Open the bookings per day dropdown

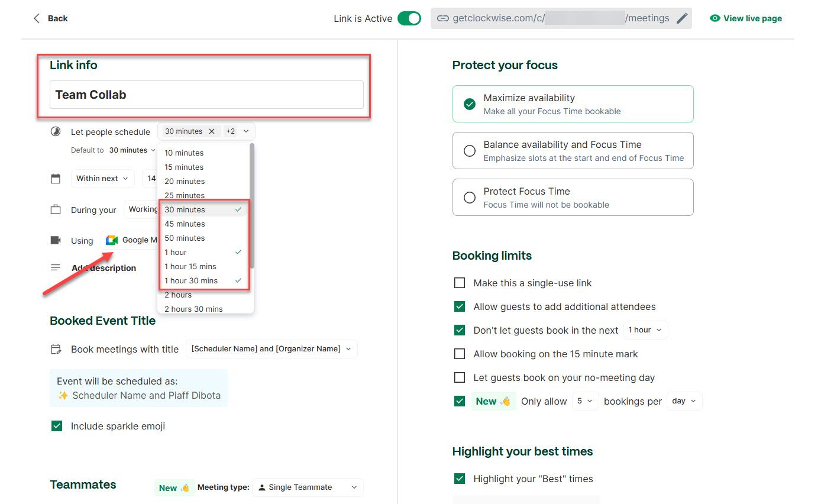coord(684,400)
